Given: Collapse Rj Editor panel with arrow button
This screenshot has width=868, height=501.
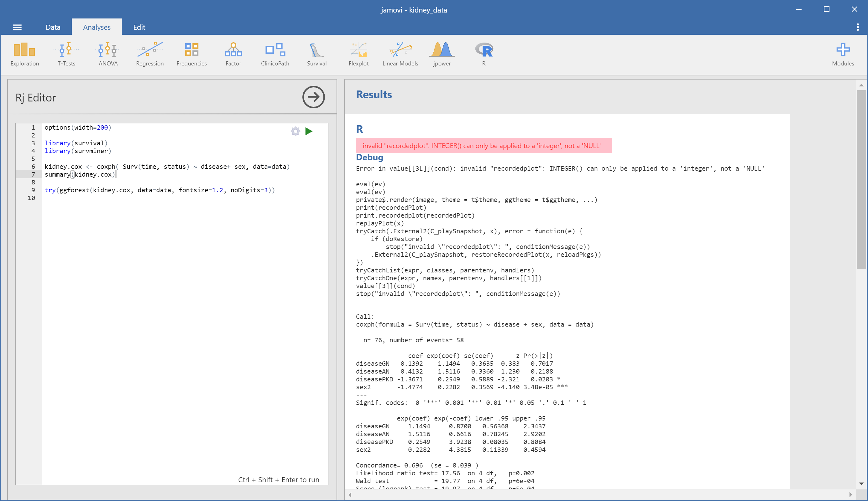Looking at the screenshot, I should click(313, 97).
